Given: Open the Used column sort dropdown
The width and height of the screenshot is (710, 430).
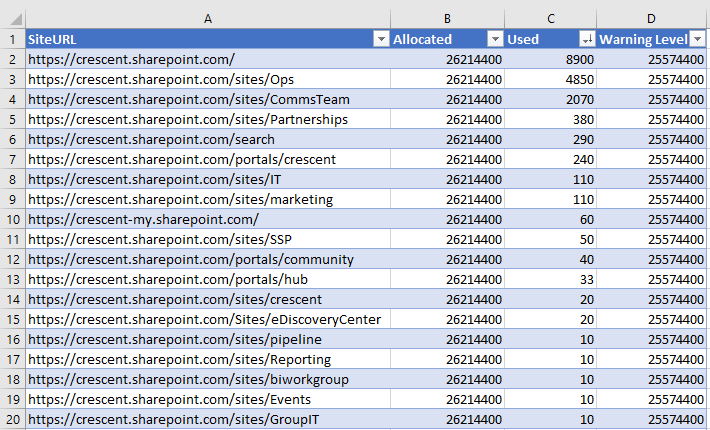Looking at the screenshot, I should coord(587,39).
